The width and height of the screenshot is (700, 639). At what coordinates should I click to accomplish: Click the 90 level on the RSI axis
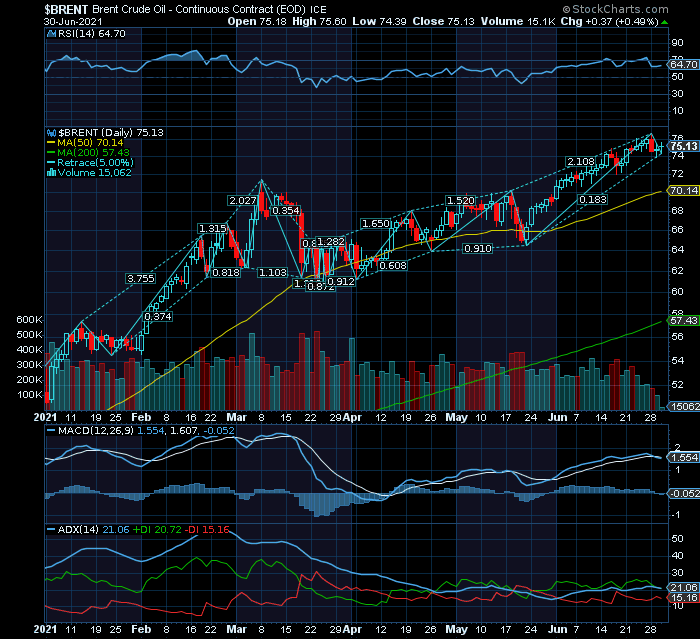[x=677, y=43]
